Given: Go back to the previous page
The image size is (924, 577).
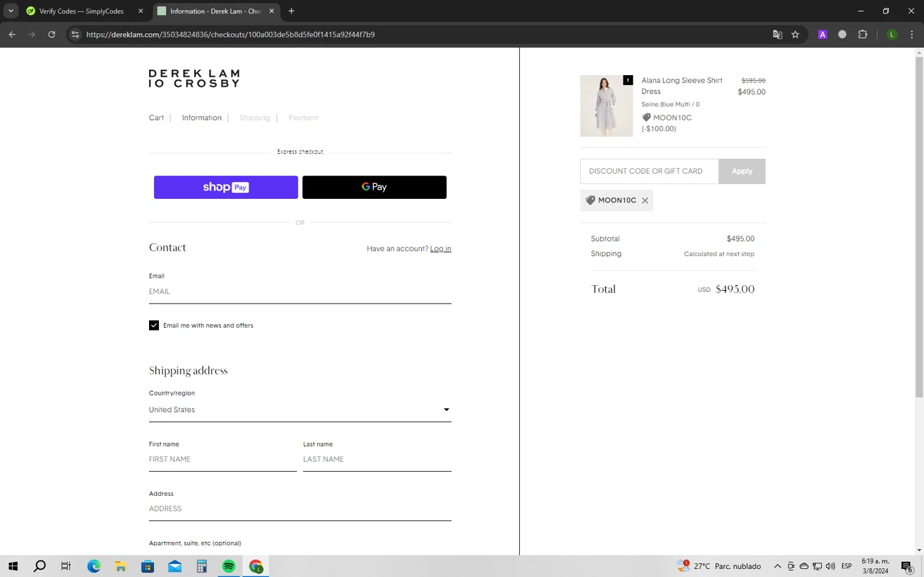Looking at the screenshot, I should [12, 34].
